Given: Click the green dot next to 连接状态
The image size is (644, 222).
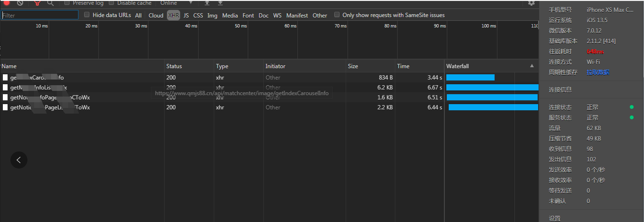Looking at the screenshot, I should coord(632,107).
